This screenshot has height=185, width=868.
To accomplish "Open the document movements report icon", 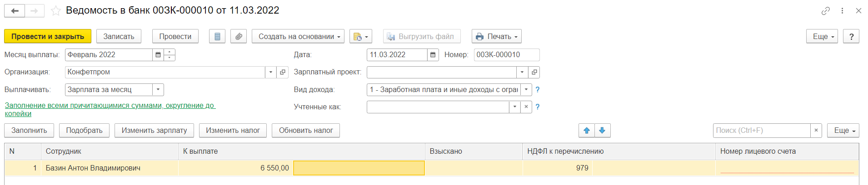I will (217, 36).
